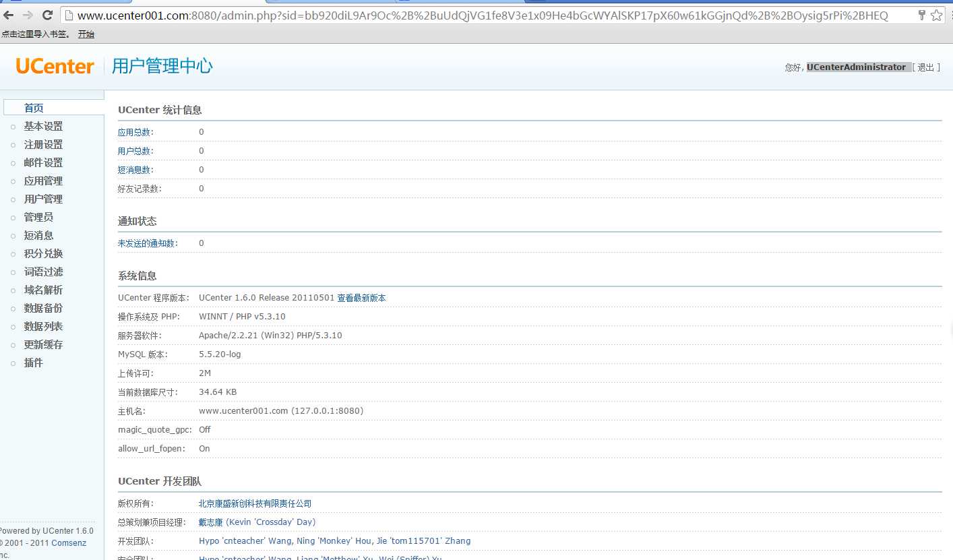Click the allow_url_fopen On value
The image size is (953, 560).
coord(204,449)
